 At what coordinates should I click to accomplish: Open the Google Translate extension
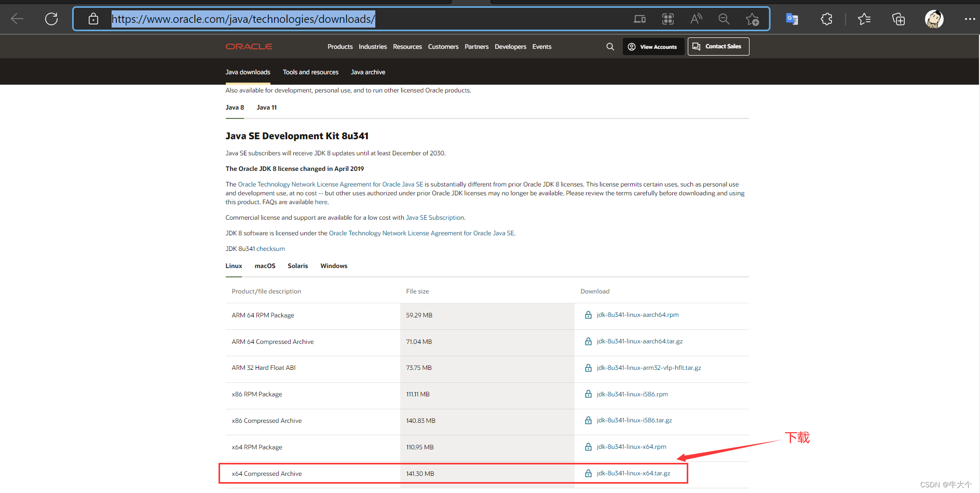(x=792, y=19)
